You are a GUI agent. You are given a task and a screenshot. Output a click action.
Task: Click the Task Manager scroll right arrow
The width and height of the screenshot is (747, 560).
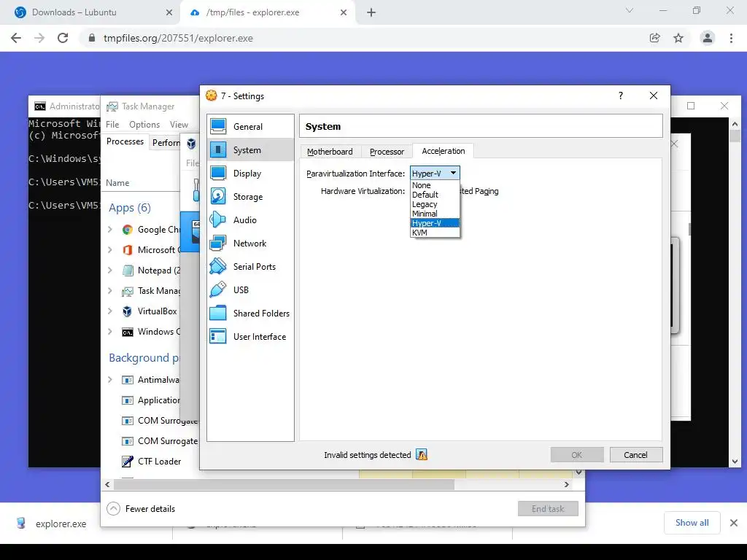click(566, 484)
